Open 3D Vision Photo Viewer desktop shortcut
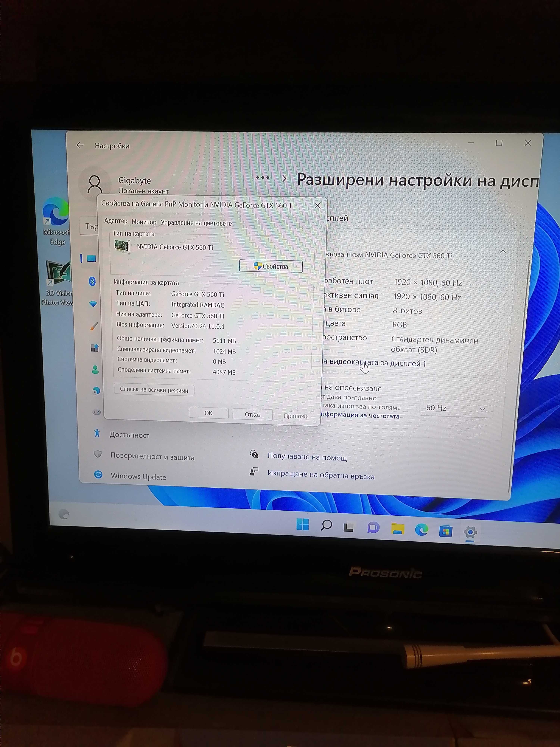The height and width of the screenshot is (747, 560). pos(57,283)
